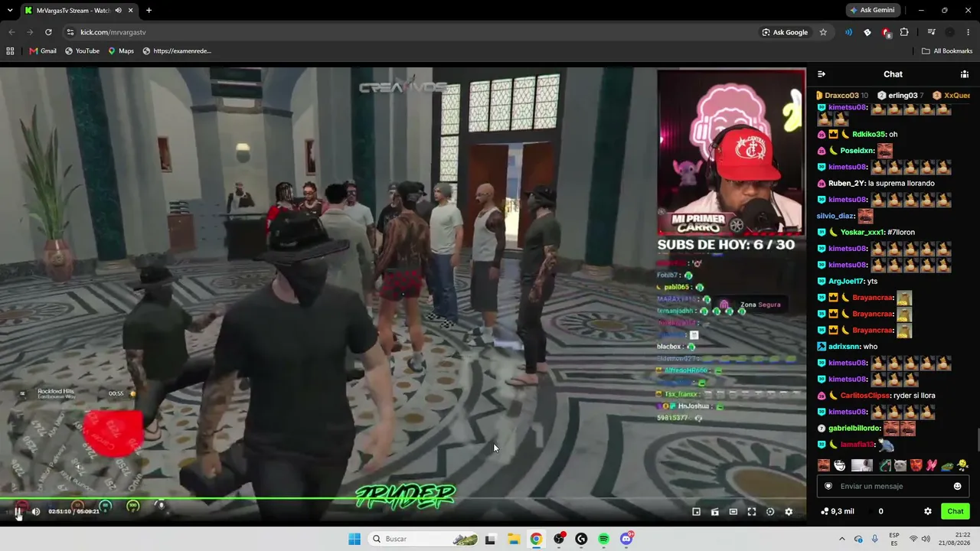Screen dimensions: 980x551
Task: Collapse the chat panel
Action: click(x=822, y=74)
